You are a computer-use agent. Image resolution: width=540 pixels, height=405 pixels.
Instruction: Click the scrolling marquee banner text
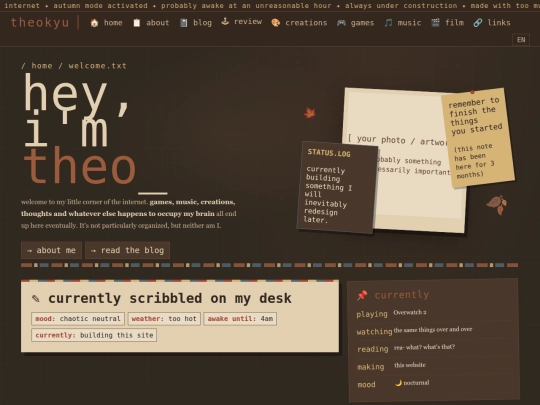click(270, 6)
